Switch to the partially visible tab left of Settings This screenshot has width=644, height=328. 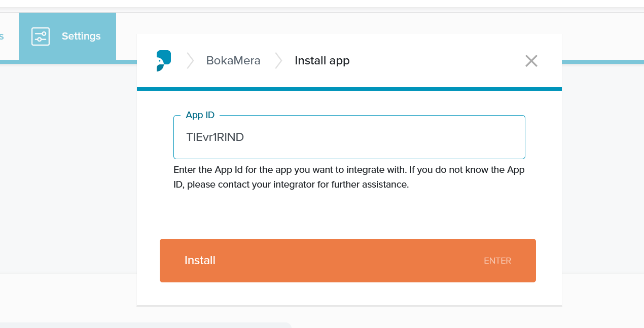click(x=3, y=37)
